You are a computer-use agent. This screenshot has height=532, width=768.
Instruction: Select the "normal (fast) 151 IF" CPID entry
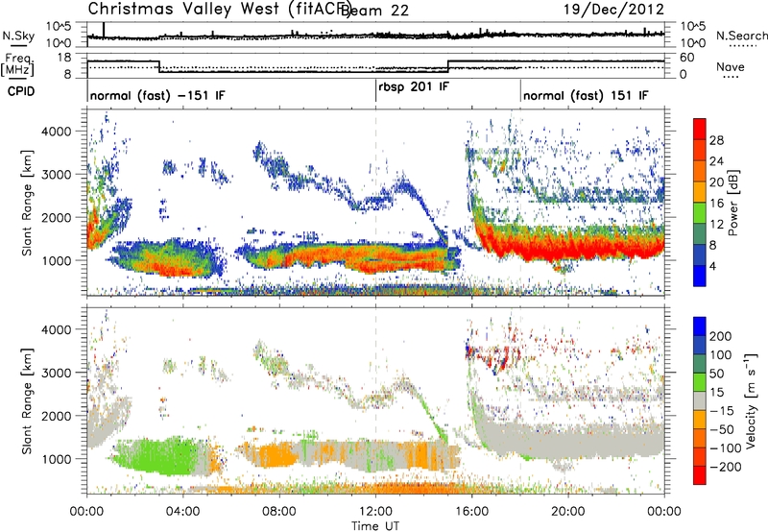586,95
